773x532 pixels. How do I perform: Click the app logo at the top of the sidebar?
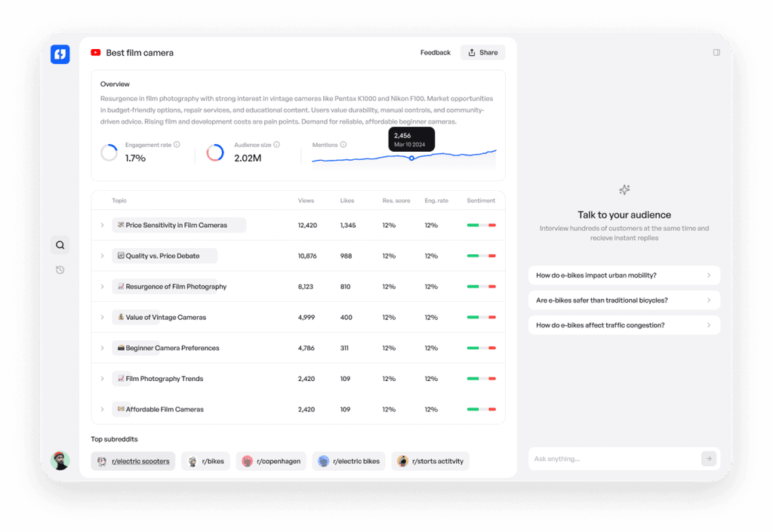click(x=60, y=54)
